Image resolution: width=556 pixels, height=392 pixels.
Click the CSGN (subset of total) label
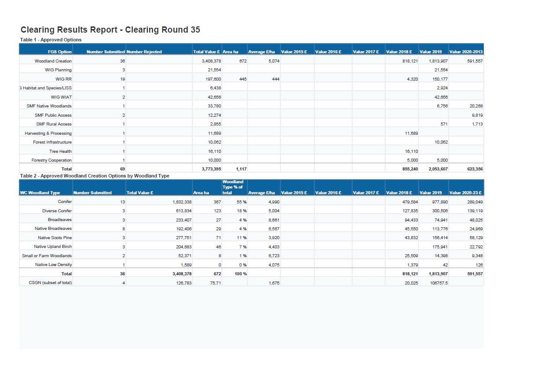tap(50, 283)
